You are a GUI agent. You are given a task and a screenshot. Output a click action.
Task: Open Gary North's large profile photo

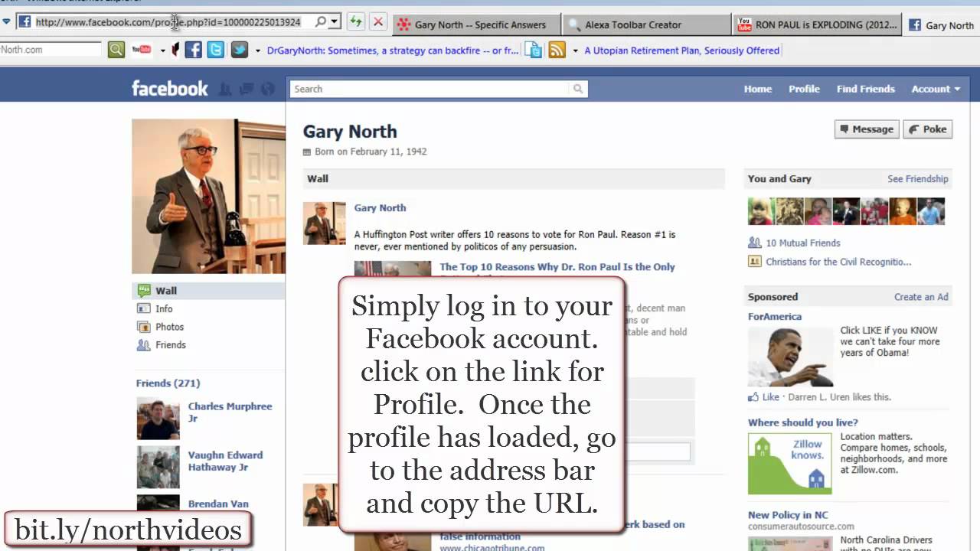tap(208, 196)
